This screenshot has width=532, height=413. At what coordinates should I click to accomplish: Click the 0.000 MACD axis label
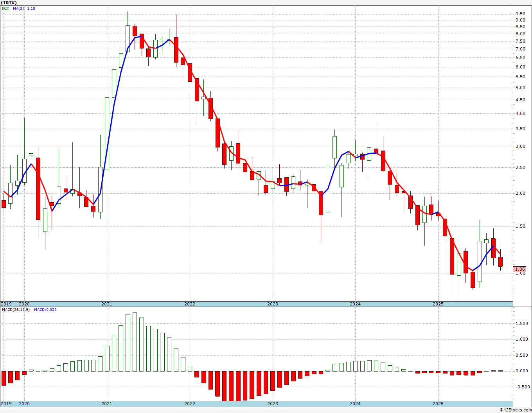(x=521, y=371)
